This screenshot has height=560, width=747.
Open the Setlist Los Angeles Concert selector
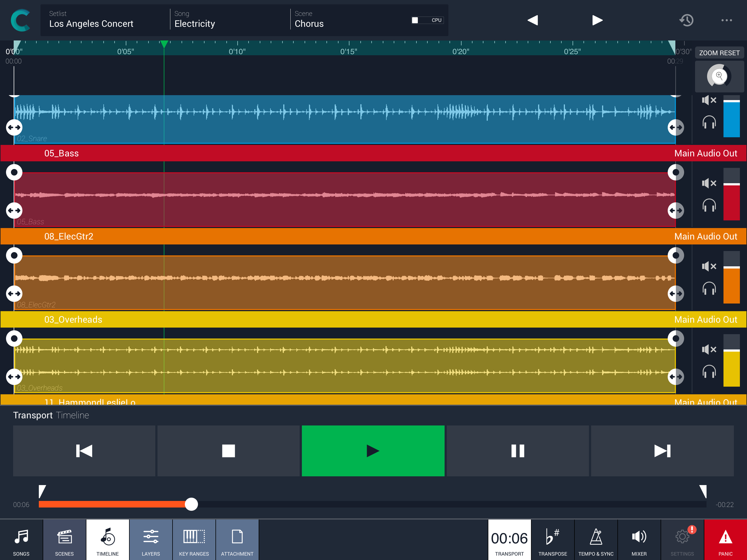105,20
